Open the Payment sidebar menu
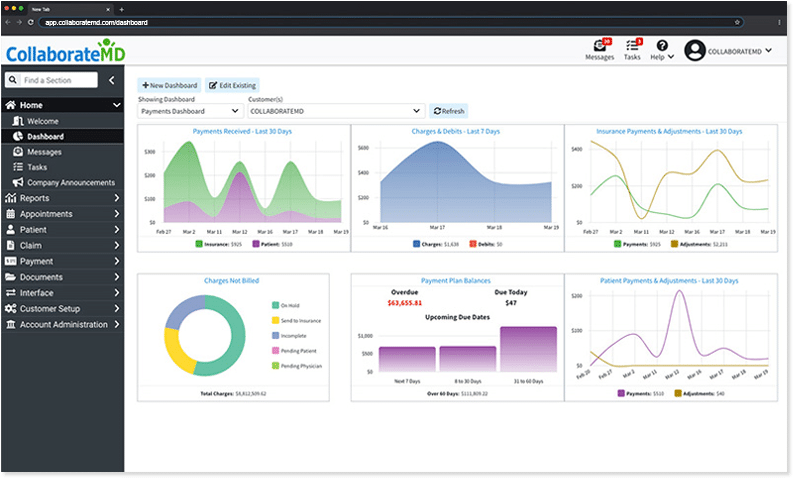800x479 pixels. coord(63,262)
